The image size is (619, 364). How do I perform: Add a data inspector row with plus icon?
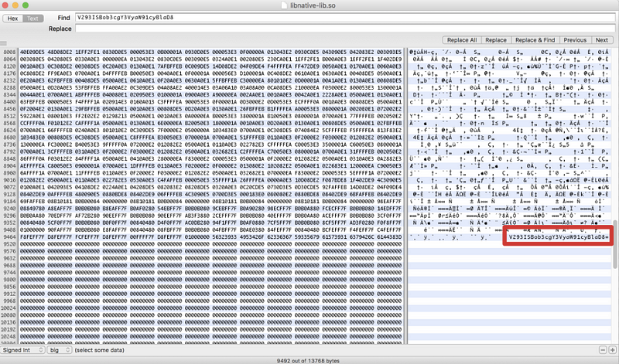click(x=612, y=350)
